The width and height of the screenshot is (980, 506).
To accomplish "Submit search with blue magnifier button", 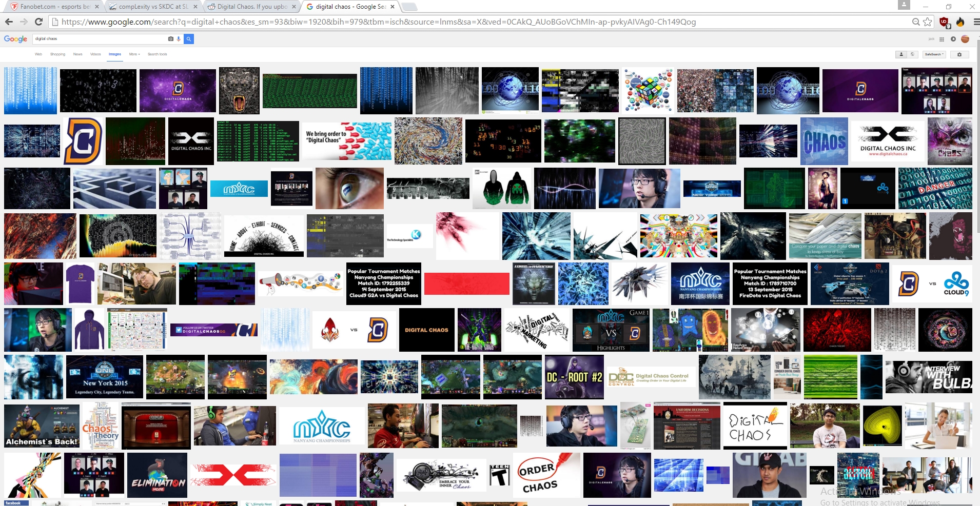I will pyautogui.click(x=189, y=39).
